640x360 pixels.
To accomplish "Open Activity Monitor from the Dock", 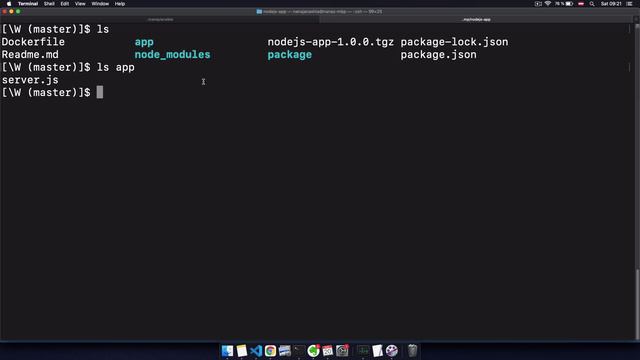I will (x=363, y=351).
